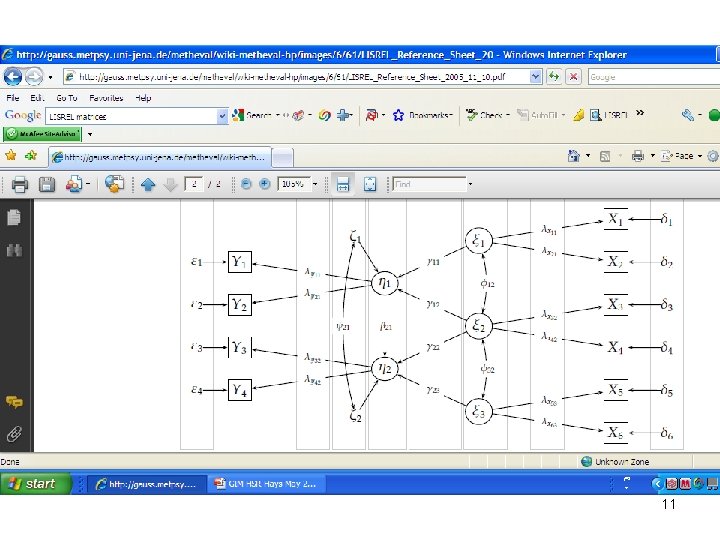Select the gauss.metpsy.uni-jena.de browser tab
Viewport: 720px width, 540px height.
click(159, 158)
